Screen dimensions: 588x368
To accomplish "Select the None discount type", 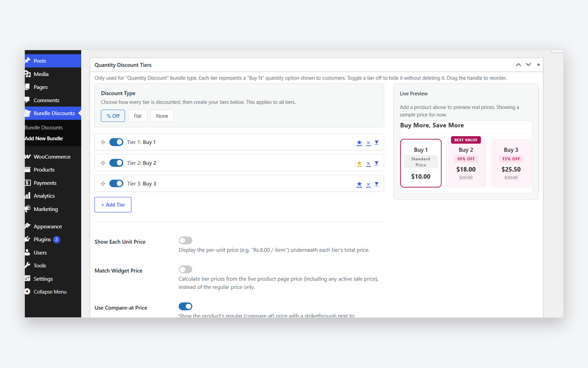I will click(x=162, y=116).
